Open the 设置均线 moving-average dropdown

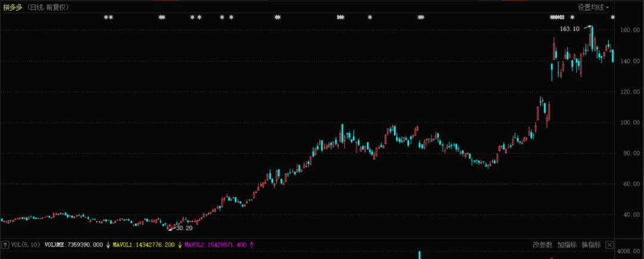(593, 7)
